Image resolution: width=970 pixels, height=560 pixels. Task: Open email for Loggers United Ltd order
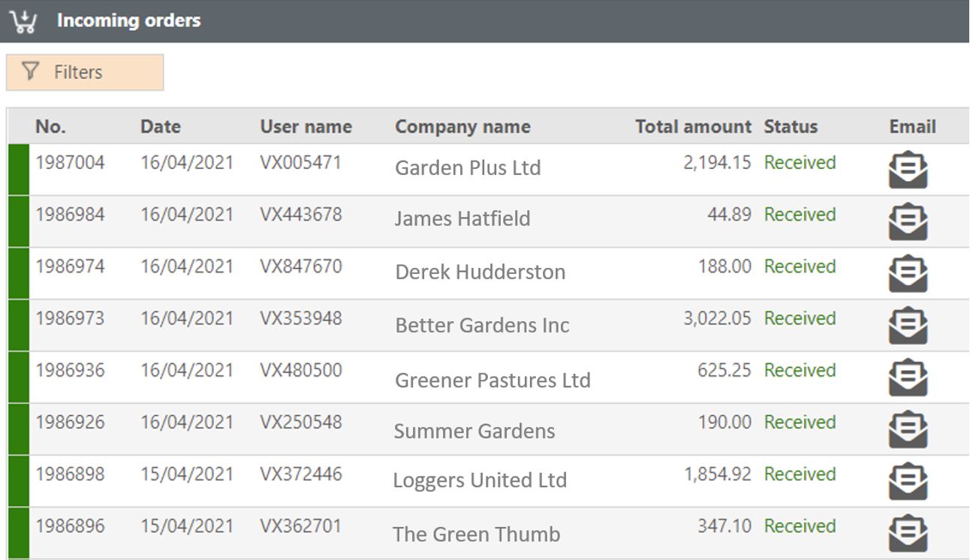[908, 480]
